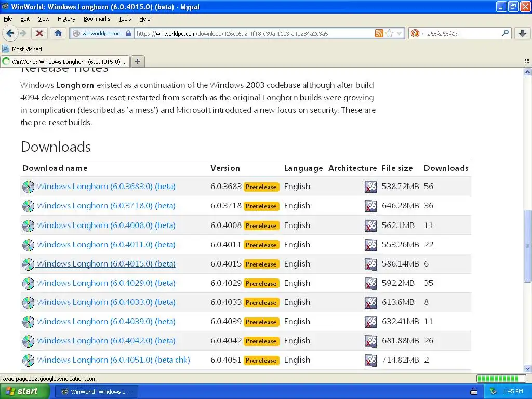
Task: Open the Help menu
Action: tap(145, 19)
